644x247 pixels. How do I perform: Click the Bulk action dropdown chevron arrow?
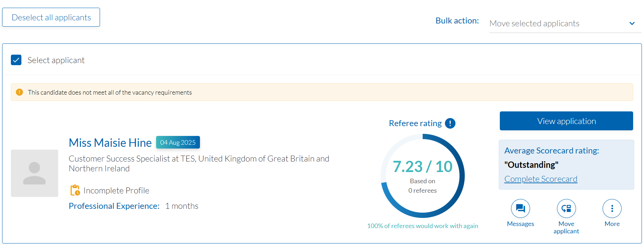(632, 23)
